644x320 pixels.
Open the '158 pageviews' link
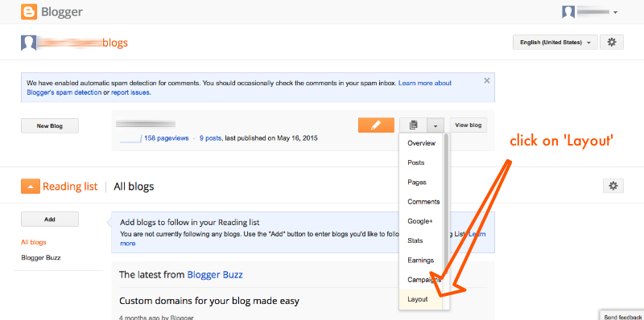(x=167, y=138)
